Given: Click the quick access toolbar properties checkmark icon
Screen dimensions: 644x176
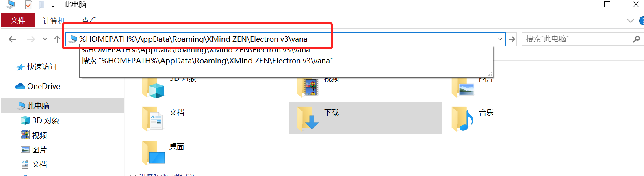Looking at the screenshot, I should [28, 5].
